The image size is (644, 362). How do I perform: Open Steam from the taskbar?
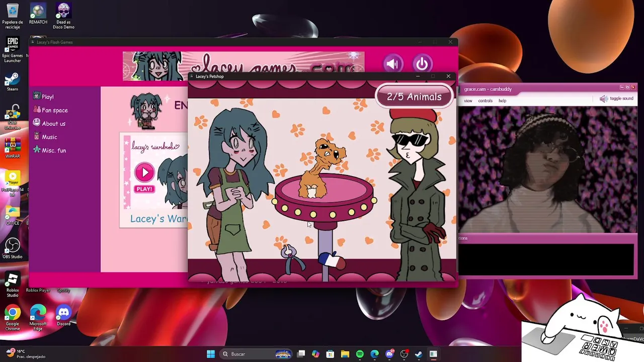click(x=419, y=354)
